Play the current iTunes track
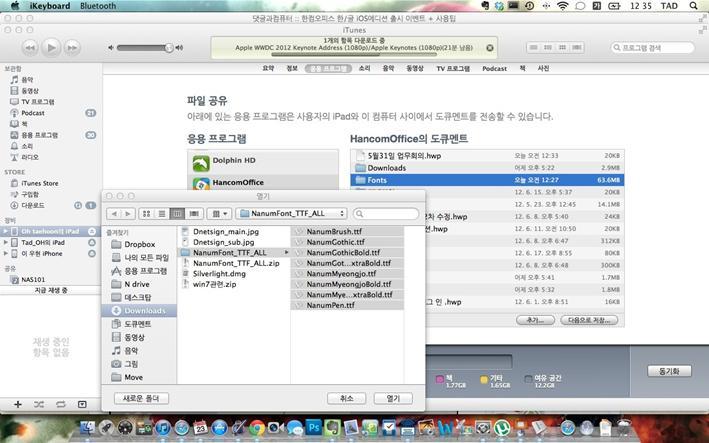Viewport: 709px width, 443px height. click(x=52, y=47)
